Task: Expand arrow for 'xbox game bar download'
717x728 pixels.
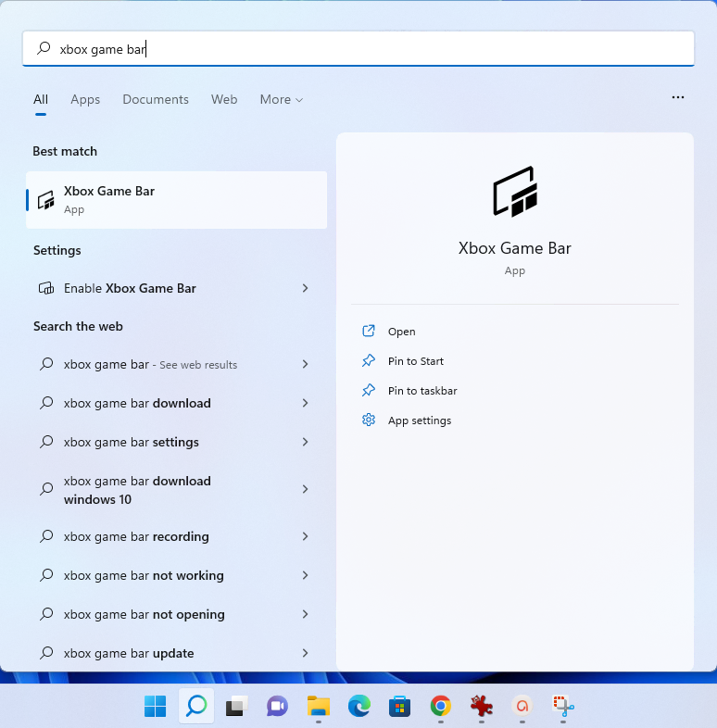Action: (305, 403)
